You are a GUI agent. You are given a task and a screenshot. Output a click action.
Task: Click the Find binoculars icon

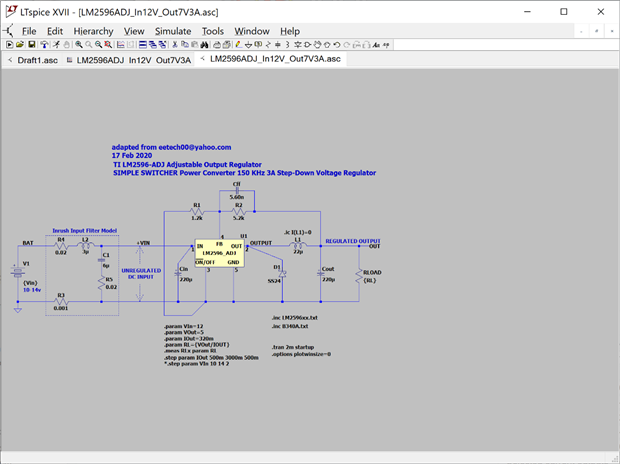(204, 45)
